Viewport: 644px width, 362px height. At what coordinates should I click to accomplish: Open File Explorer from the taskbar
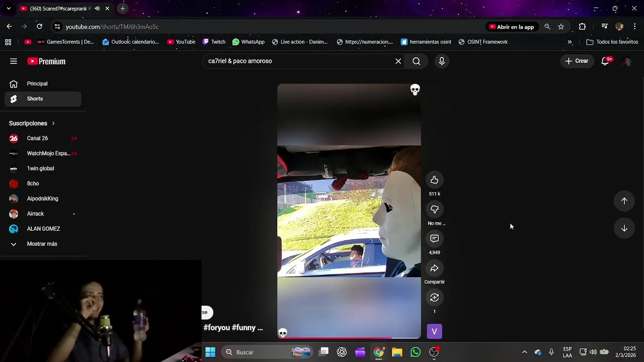click(x=397, y=352)
